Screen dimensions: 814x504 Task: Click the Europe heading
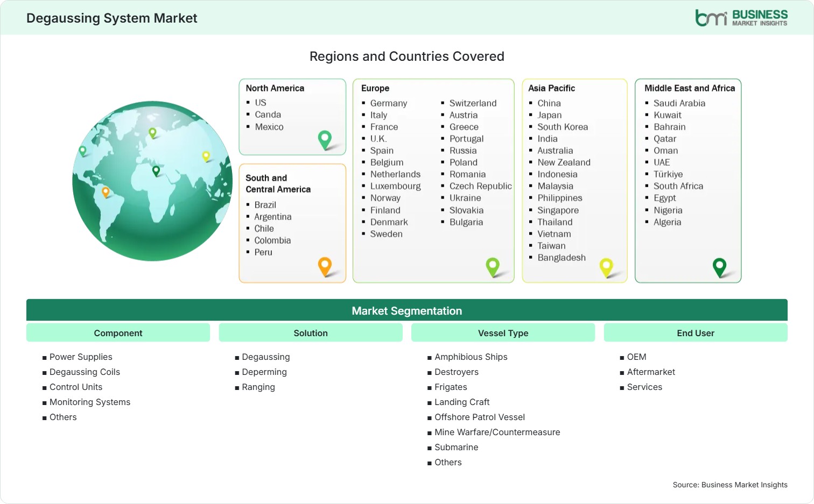[x=375, y=88]
